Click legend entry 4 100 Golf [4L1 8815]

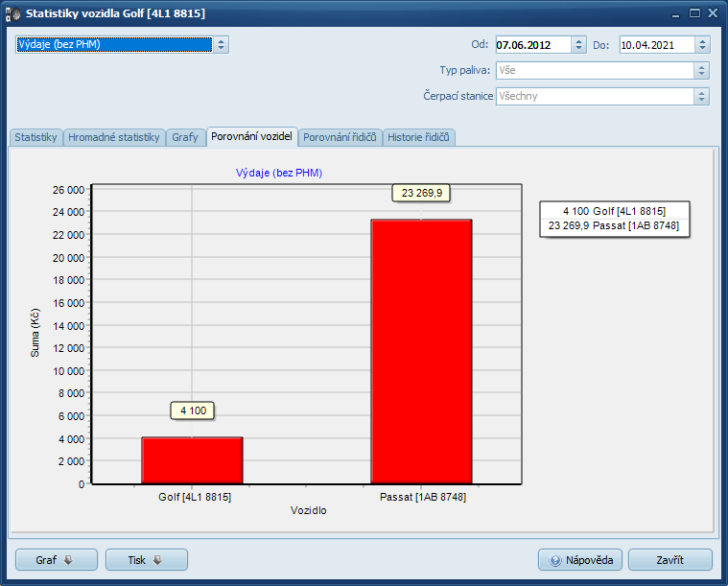[614, 211]
